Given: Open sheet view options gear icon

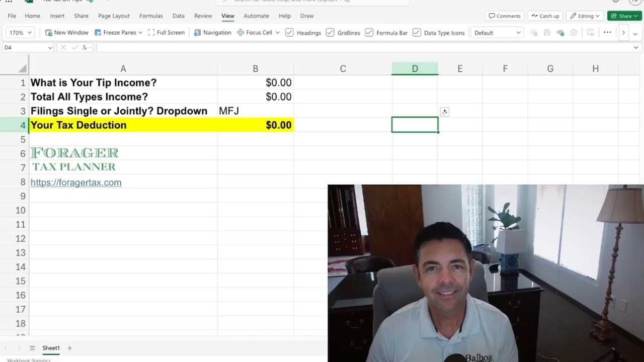Looking at the screenshot, I should 574,33.
